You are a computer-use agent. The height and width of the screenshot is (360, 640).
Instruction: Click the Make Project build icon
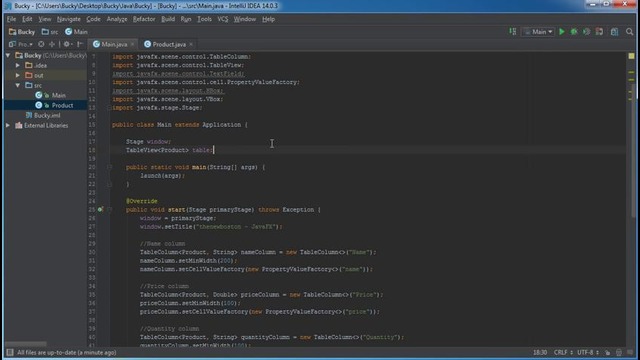(513, 31)
